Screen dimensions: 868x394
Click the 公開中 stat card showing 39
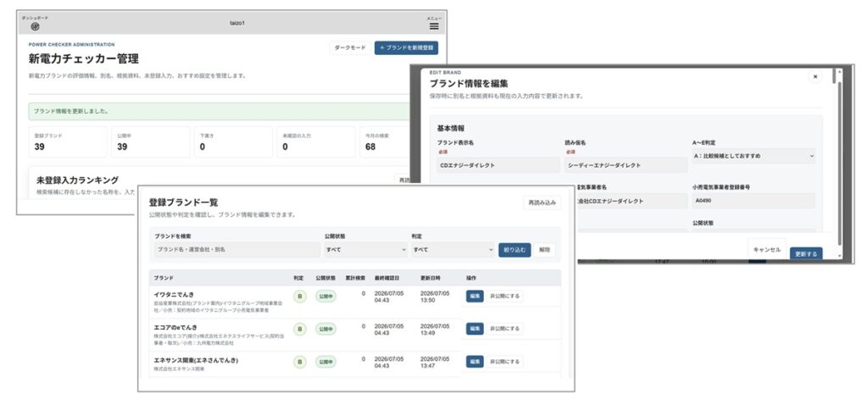click(151, 142)
